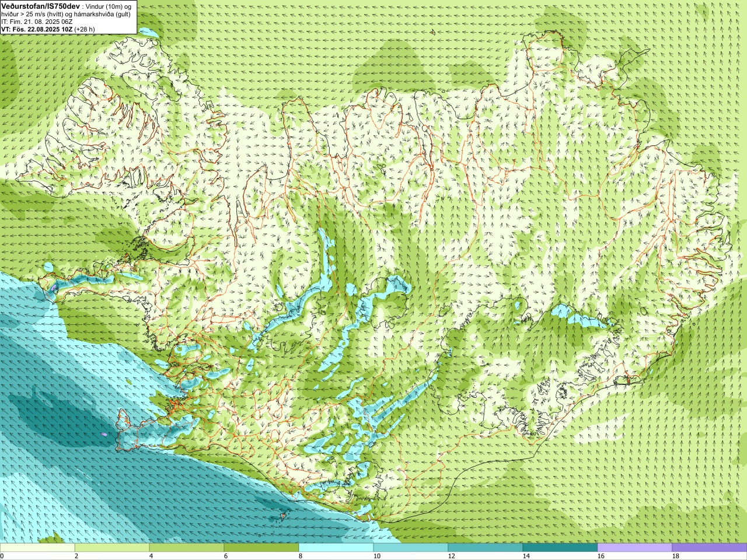Screen dimensions: 747x560
Task: Click the "Vindur (10m) og" description text
Action: 109,6
